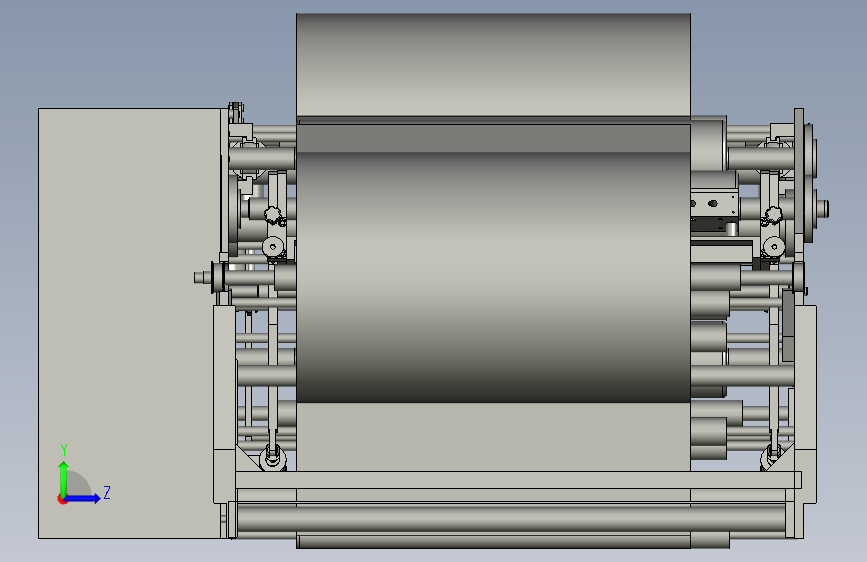867x562 pixels.
Task: Select the horizontal crossbar beam above the bottom roller
Action: tap(518, 480)
